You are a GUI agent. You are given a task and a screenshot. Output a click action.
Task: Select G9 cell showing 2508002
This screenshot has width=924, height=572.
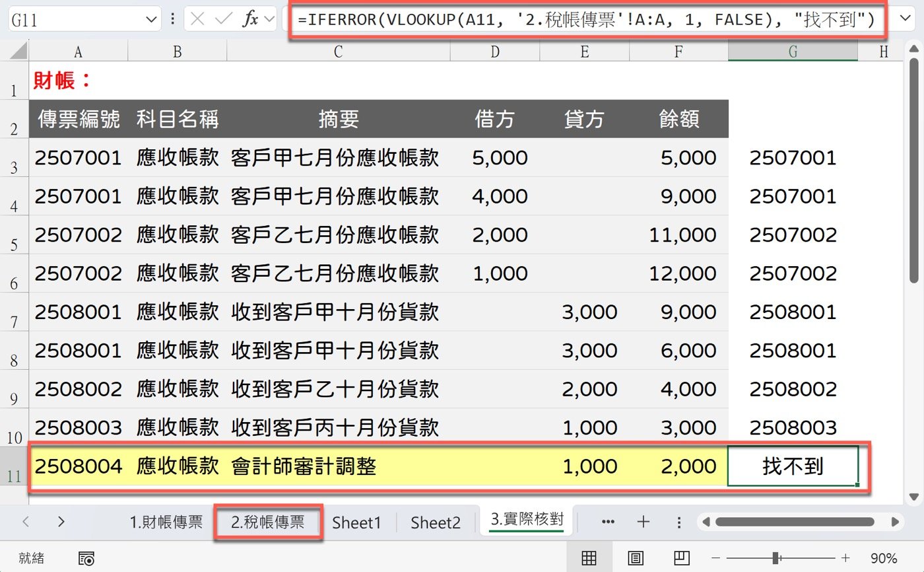tap(793, 389)
